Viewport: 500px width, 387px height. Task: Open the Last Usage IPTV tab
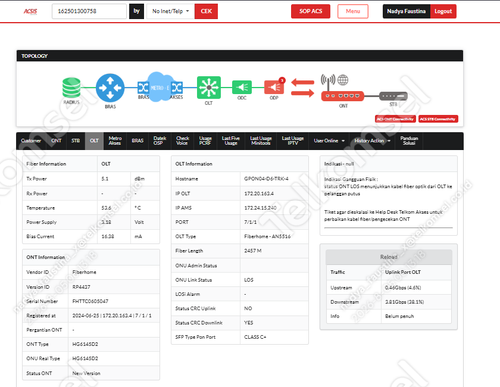coord(293,141)
